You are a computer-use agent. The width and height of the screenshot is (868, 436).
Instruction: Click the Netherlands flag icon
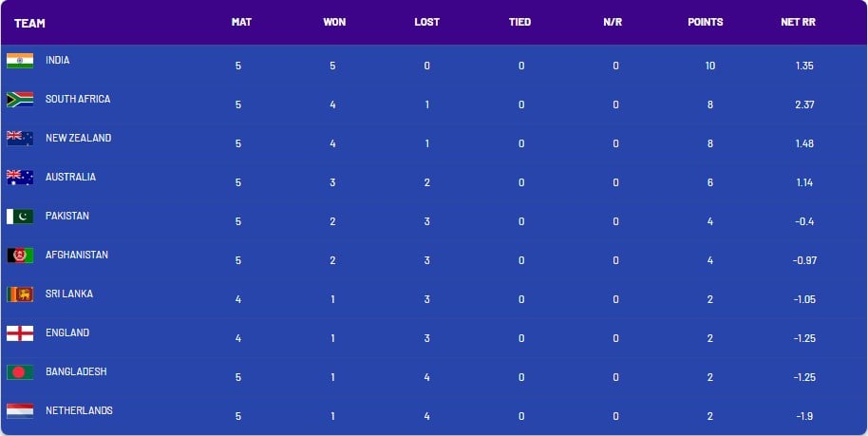point(20,410)
